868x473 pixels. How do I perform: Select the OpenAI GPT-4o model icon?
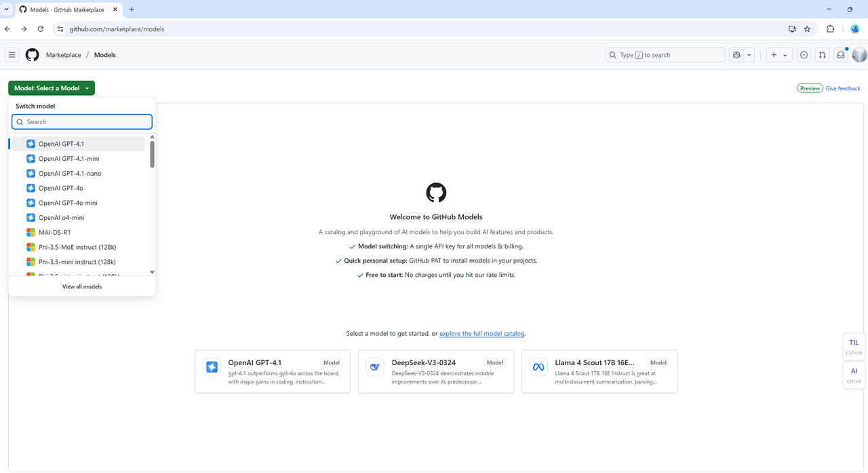[x=31, y=188]
